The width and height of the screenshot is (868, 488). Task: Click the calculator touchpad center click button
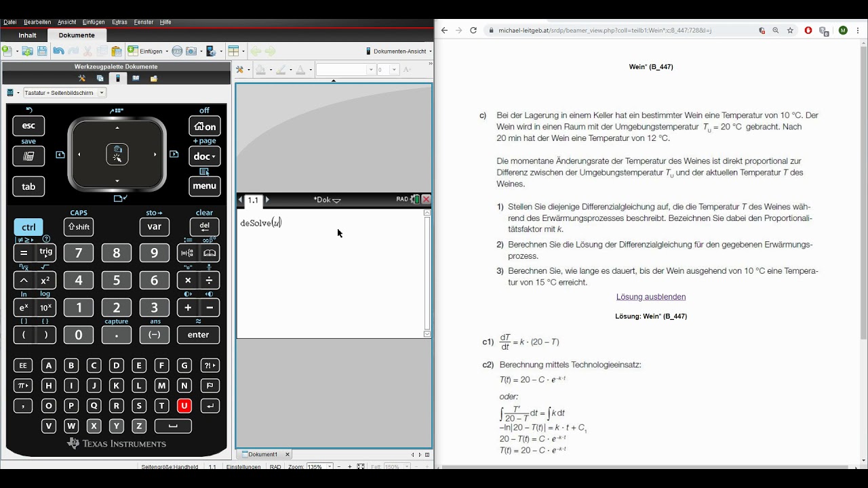click(117, 155)
